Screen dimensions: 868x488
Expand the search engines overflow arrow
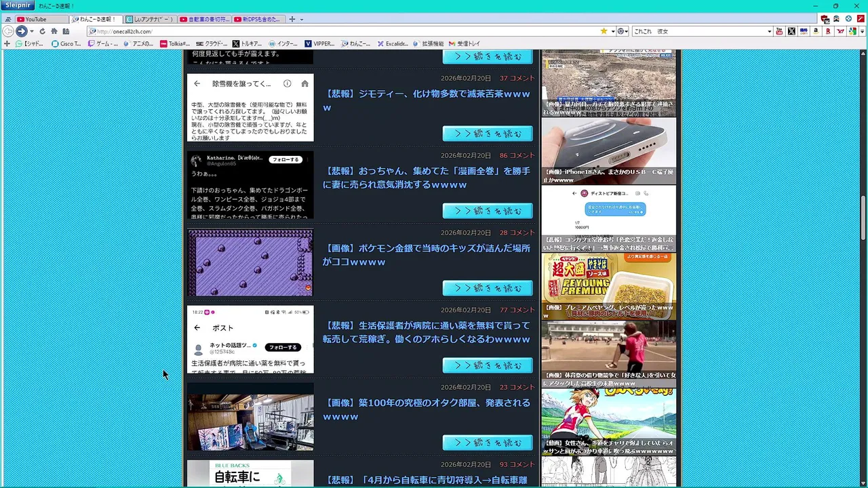click(863, 31)
